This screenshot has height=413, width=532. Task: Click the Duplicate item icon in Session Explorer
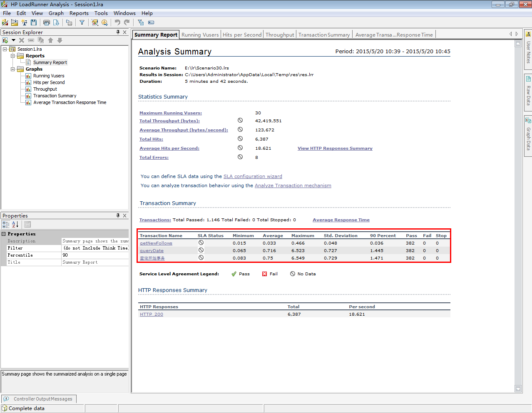(41, 40)
